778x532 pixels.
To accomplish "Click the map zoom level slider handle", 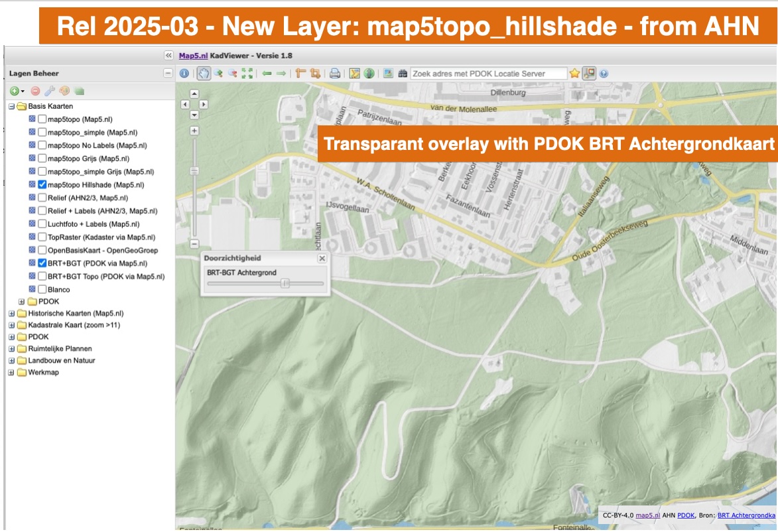I will click(x=194, y=170).
